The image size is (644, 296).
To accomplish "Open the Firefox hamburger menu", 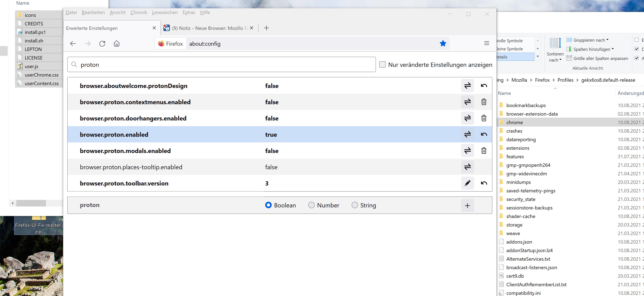I will pos(487,43).
